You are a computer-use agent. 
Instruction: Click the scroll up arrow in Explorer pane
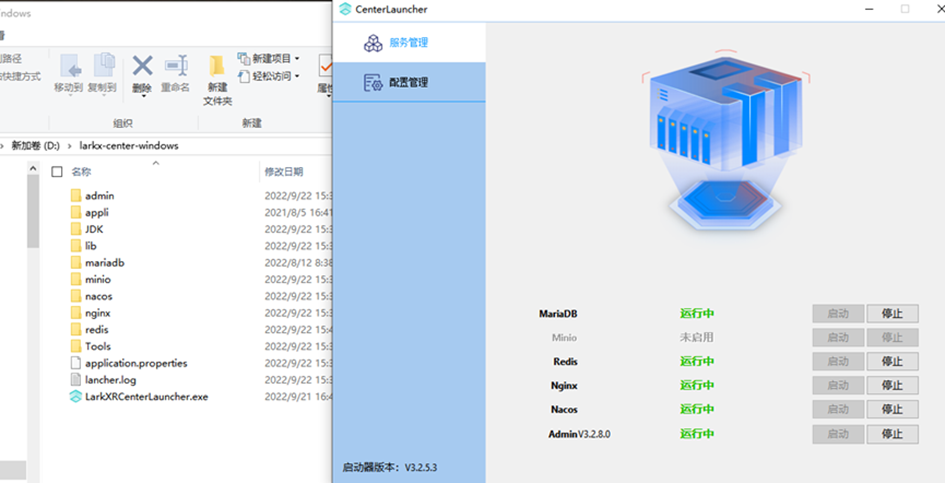pos(33,168)
